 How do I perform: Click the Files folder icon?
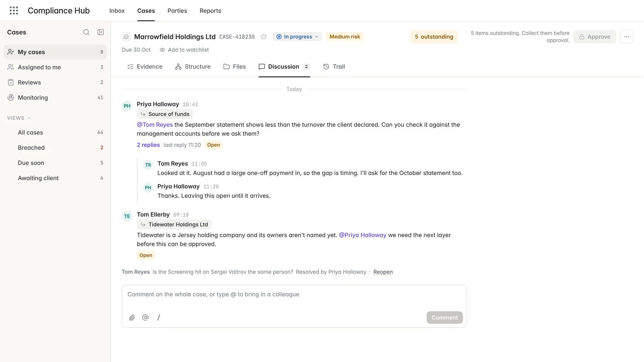(226, 67)
